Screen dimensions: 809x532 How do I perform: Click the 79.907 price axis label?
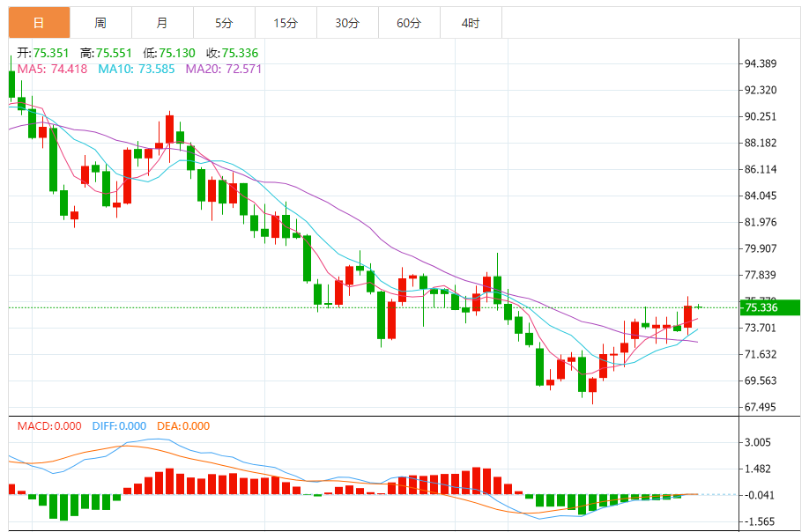(x=761, y=248)
